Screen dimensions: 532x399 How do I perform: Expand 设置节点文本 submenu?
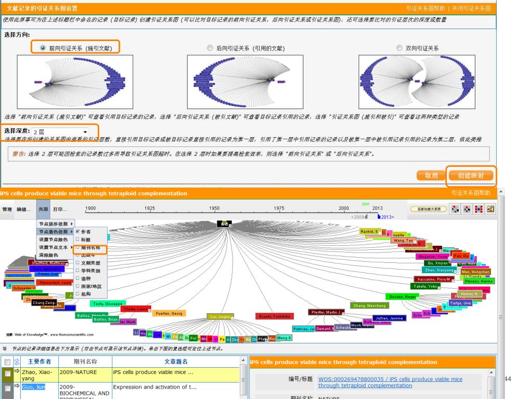click(55, 247)
